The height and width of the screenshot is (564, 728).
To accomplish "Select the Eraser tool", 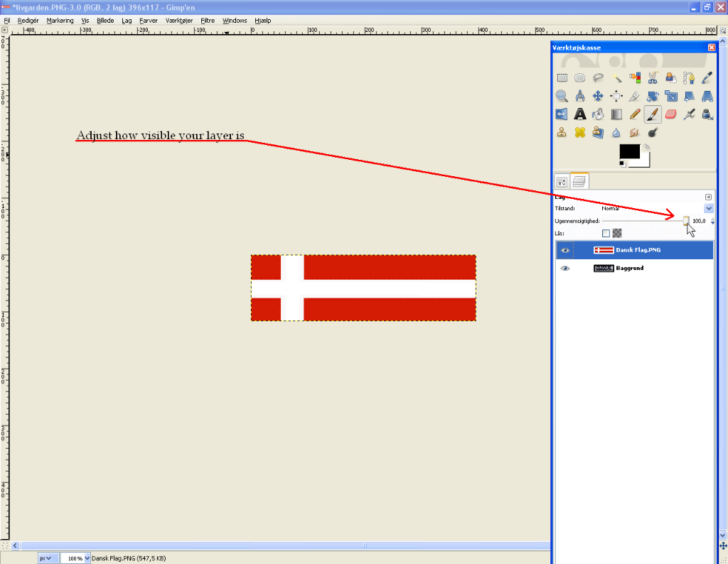I will point(670,114).
